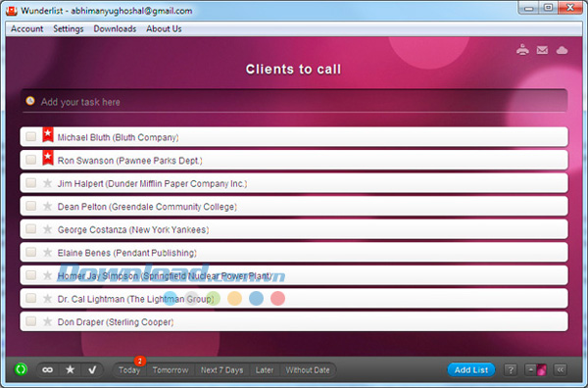Open the Downloads menu
This screenshot has width=588, height=388.
tap(115, 28)
